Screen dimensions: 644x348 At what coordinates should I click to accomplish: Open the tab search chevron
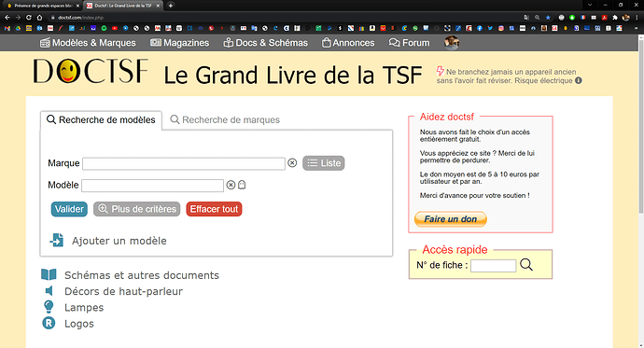590,5
